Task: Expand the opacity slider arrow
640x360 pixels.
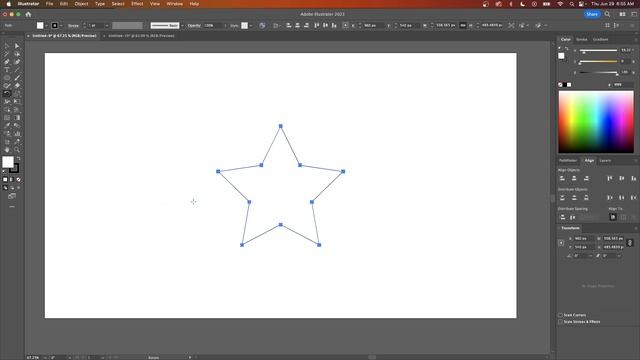Action: tap(225, 25)
